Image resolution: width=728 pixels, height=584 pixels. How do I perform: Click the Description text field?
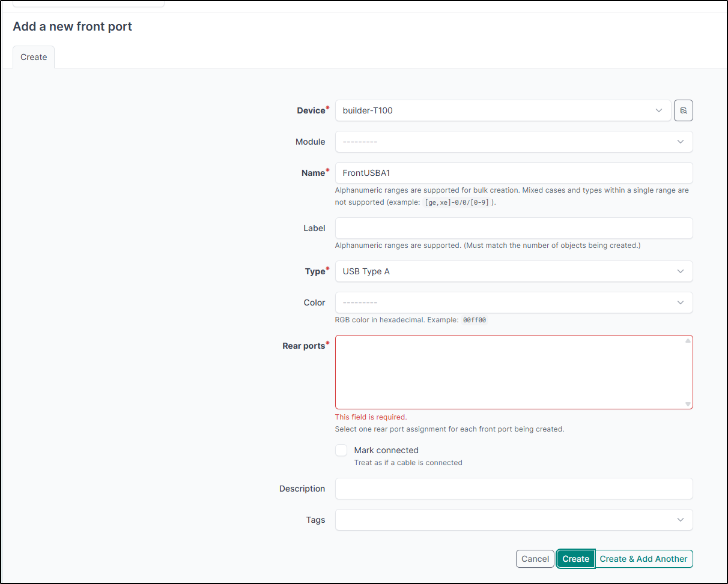[x=514, y=489]
